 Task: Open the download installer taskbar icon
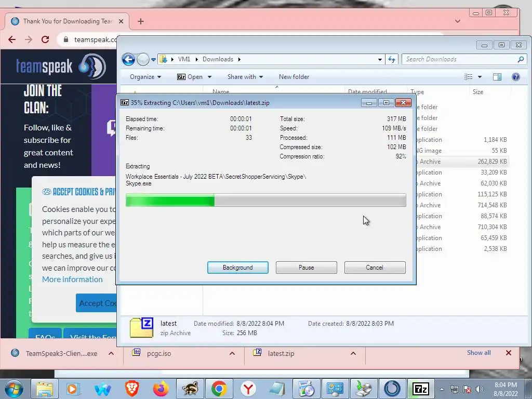coord(364,389)
